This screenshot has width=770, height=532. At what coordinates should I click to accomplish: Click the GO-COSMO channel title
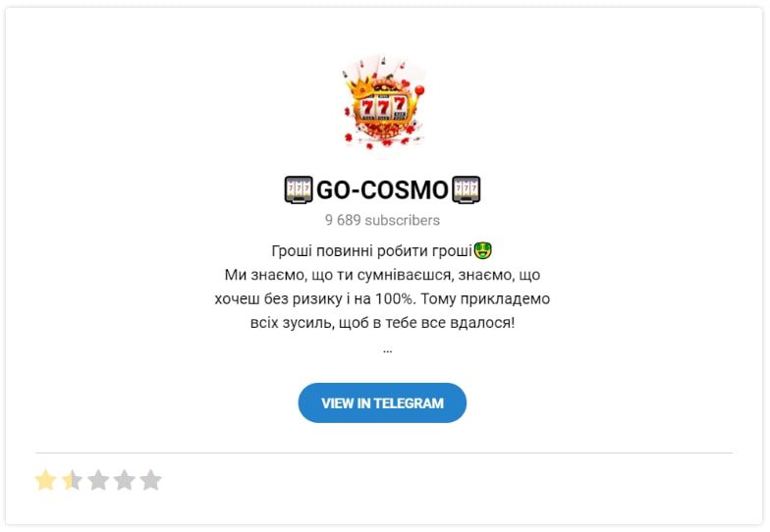[382, 190]
